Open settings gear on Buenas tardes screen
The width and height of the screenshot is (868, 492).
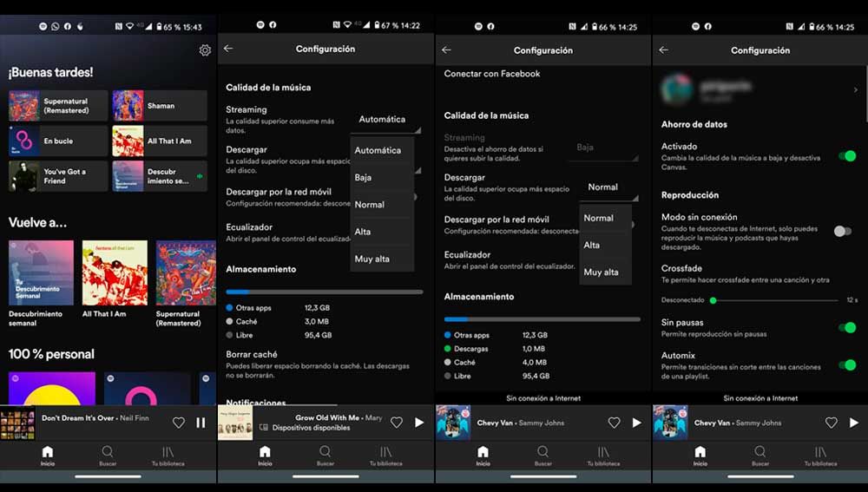pos(205,50)
